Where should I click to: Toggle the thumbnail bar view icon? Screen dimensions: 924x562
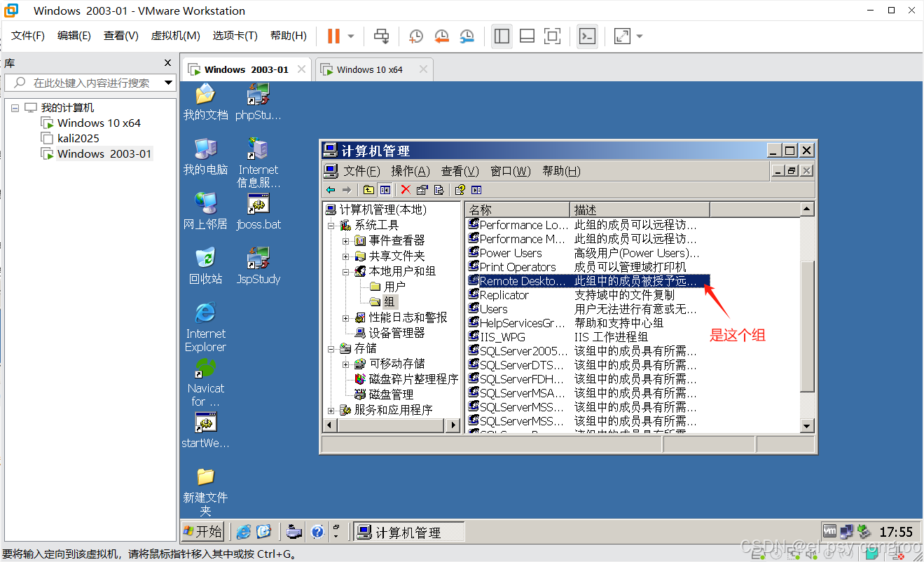pos(527,36)
